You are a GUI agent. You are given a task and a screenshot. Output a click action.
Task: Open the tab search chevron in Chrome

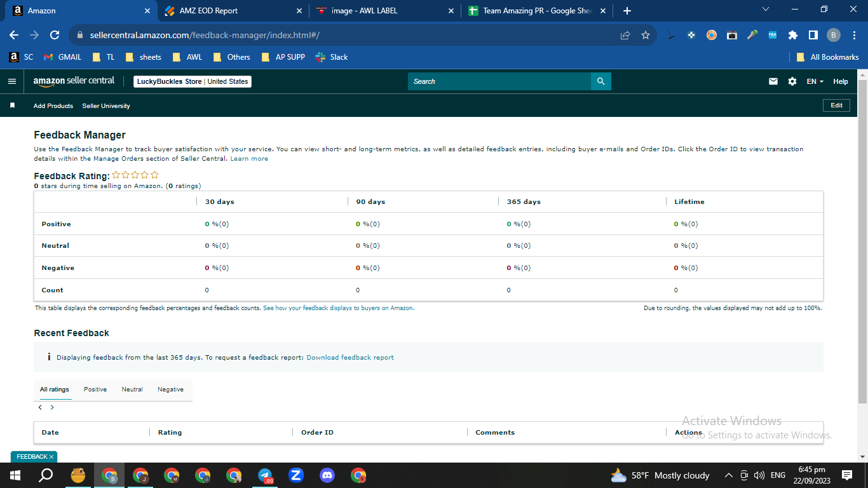click(766, 10)
